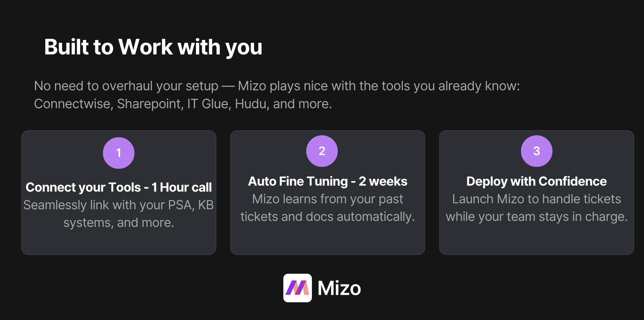Viewport: 644px width, 320px height.
Task: Click the "tickets and docs automatically." line
Action: [x=327, y=216]
